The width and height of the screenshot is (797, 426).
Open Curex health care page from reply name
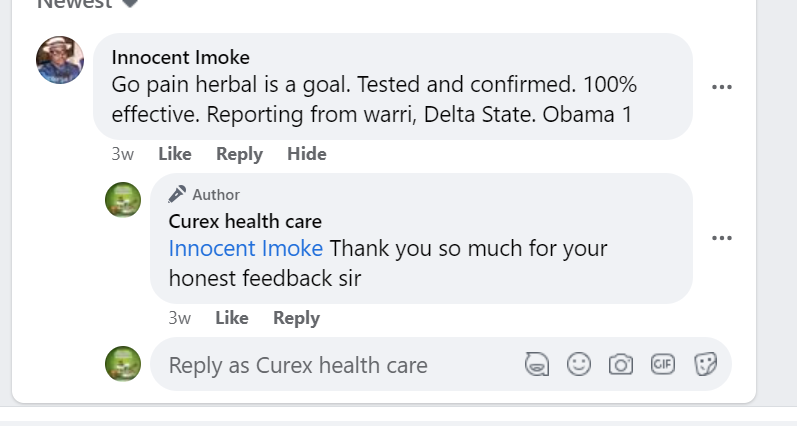pyautogui.click(x=245, y=221)
